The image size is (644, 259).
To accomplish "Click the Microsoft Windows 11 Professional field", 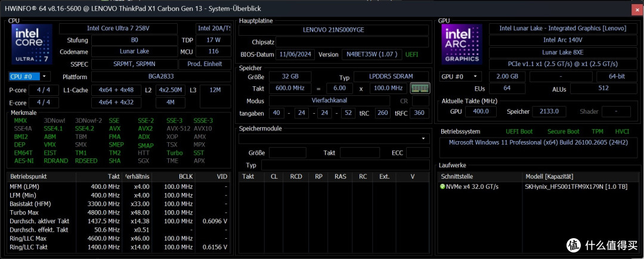I will click(x=538, y=148).
